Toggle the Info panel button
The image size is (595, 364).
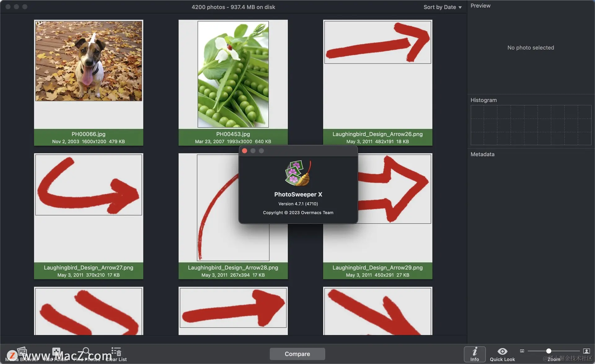(x=474, y=354)
